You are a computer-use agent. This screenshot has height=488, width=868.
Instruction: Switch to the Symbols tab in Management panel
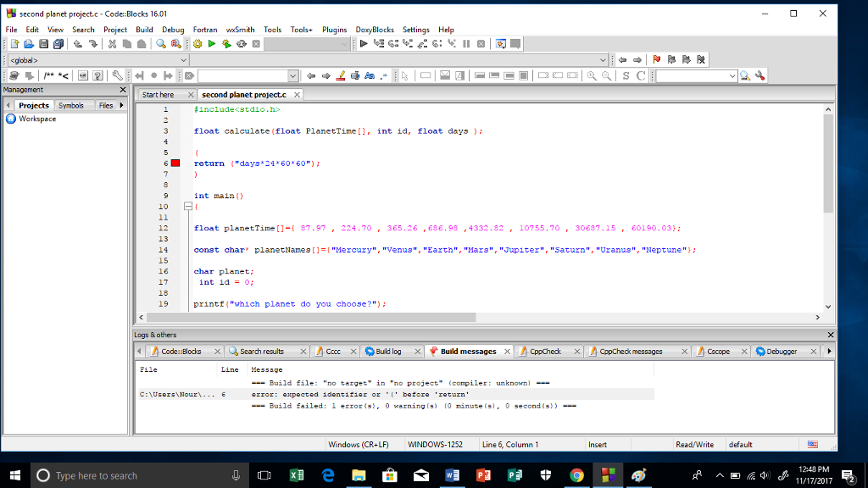click(73, 105)
